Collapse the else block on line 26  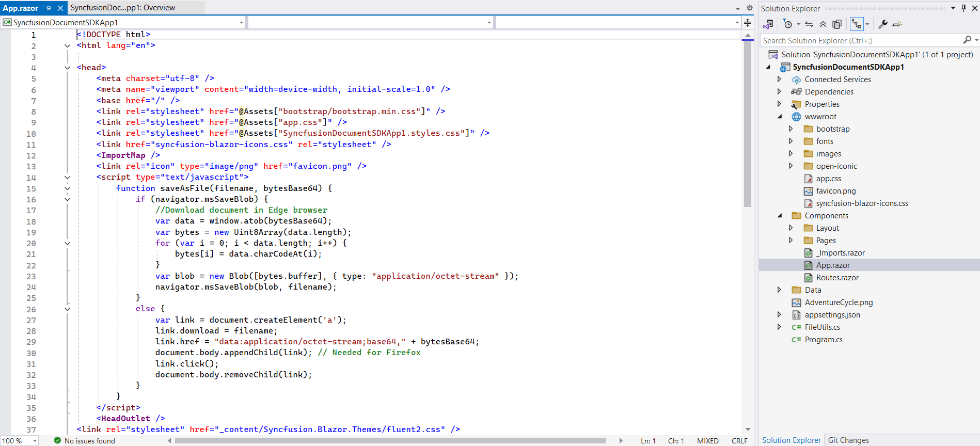67,309
